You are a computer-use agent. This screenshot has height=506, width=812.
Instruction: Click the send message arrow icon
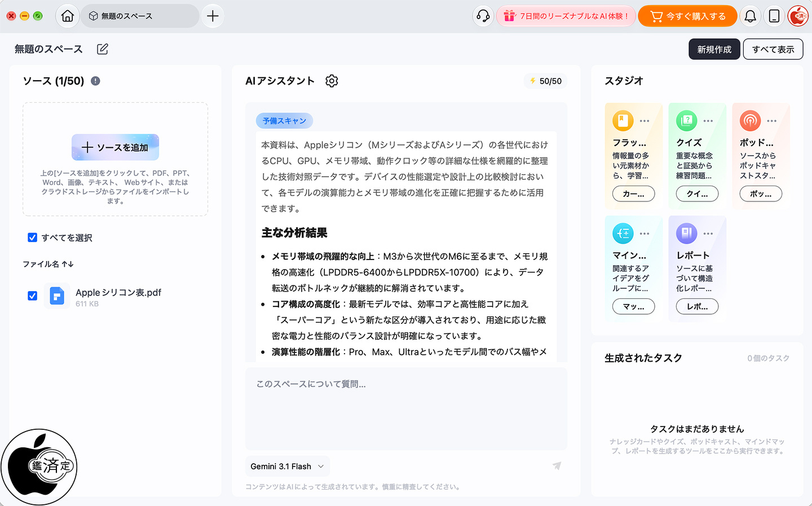coord(557,466)
